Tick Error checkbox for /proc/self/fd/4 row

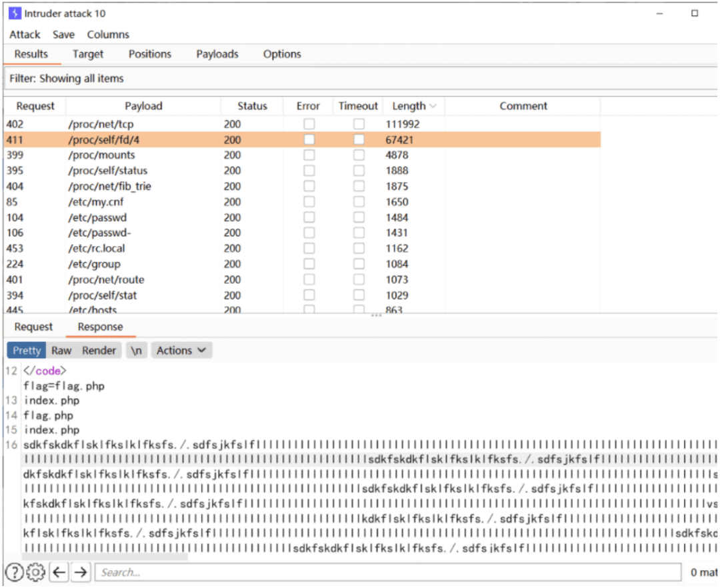tap(309, 139)
